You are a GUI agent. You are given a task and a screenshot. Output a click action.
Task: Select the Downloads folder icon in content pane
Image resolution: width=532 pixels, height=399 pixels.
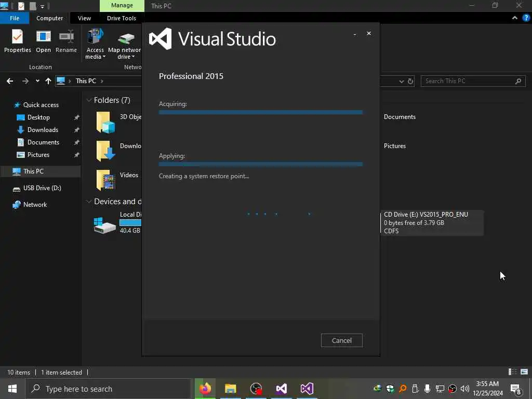105,151
